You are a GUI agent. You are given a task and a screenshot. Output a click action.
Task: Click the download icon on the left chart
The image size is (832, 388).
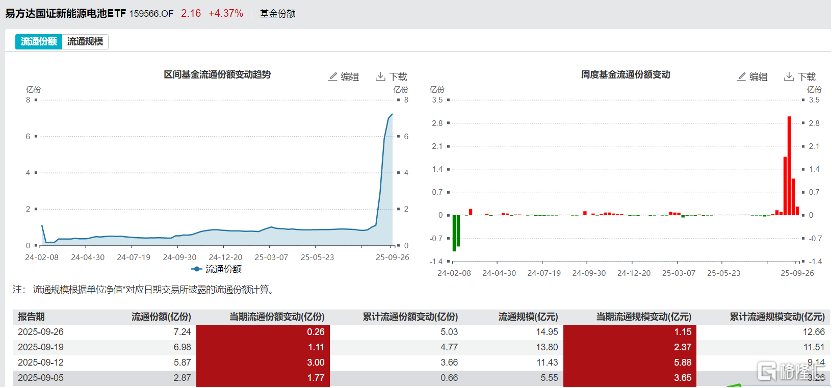tap(380, 77)
